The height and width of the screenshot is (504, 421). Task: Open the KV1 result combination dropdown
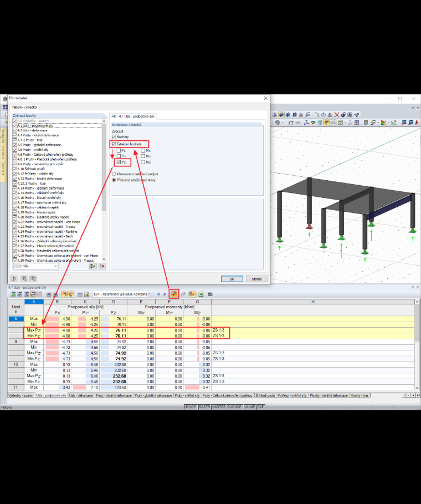tap(150, 294)
